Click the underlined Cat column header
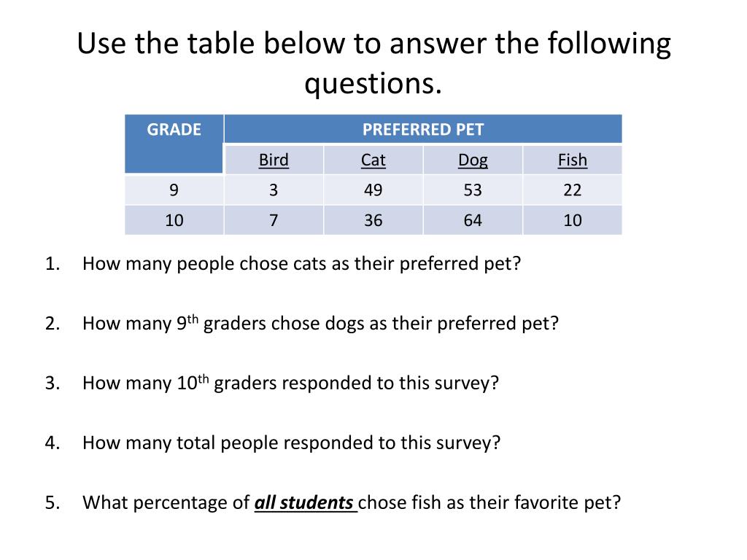The height and width of the screenshot is (560, 747). click(373, 160)
